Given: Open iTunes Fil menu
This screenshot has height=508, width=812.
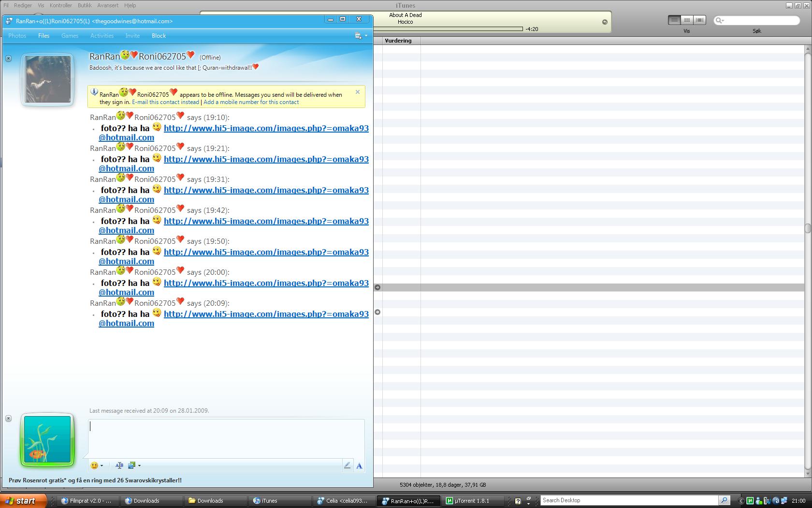Looking at the screenshot, I should coord(6,5).
